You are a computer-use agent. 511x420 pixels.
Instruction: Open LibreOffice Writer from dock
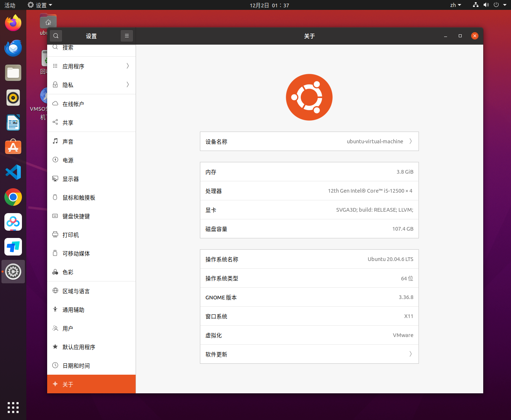(13, 122)
